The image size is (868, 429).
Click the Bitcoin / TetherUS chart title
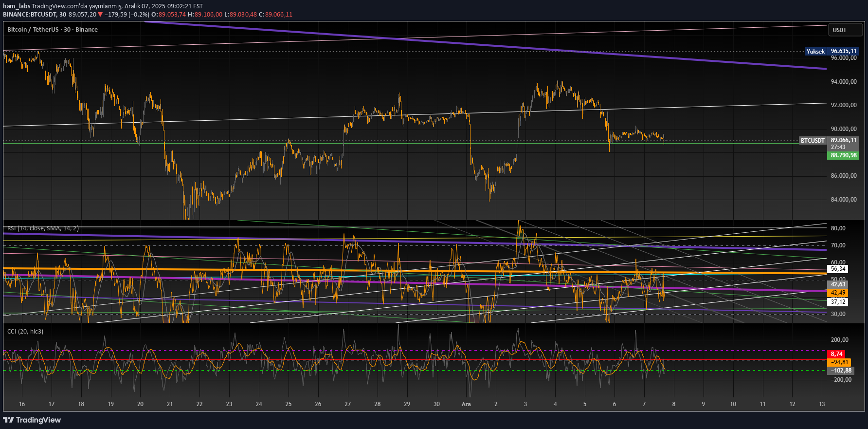[x=53, y=30]
